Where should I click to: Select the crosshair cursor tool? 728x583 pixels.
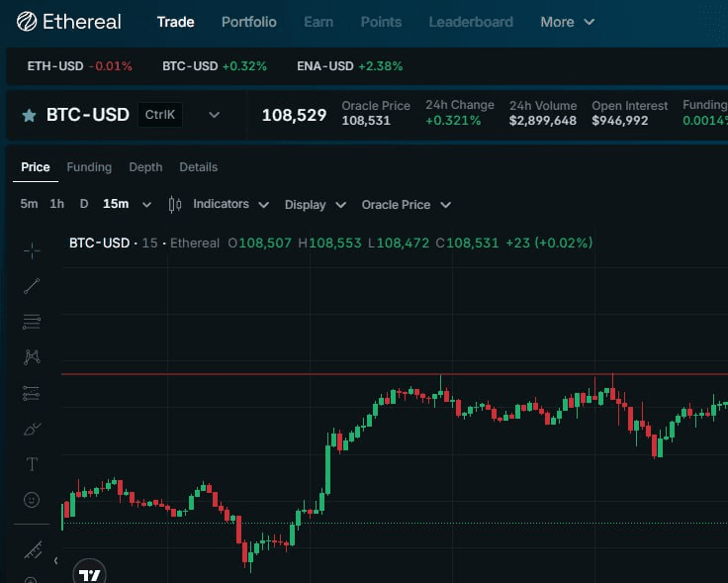[x=32, y=250]
